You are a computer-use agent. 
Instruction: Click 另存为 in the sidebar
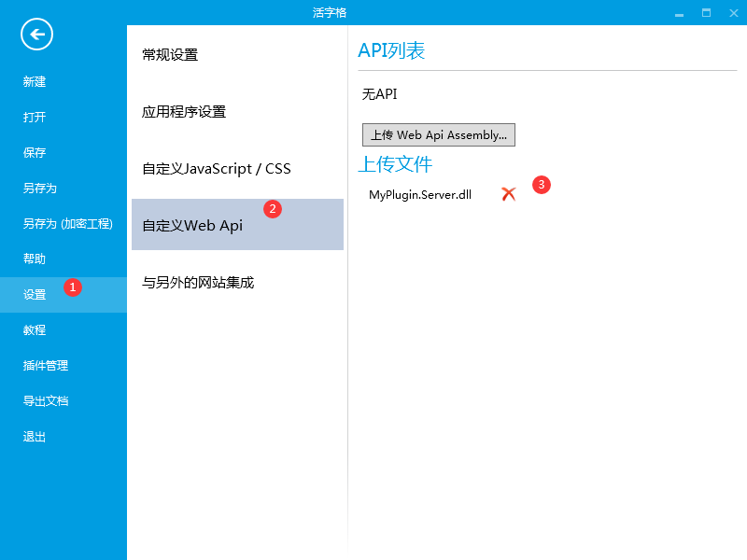coord(40,189)
